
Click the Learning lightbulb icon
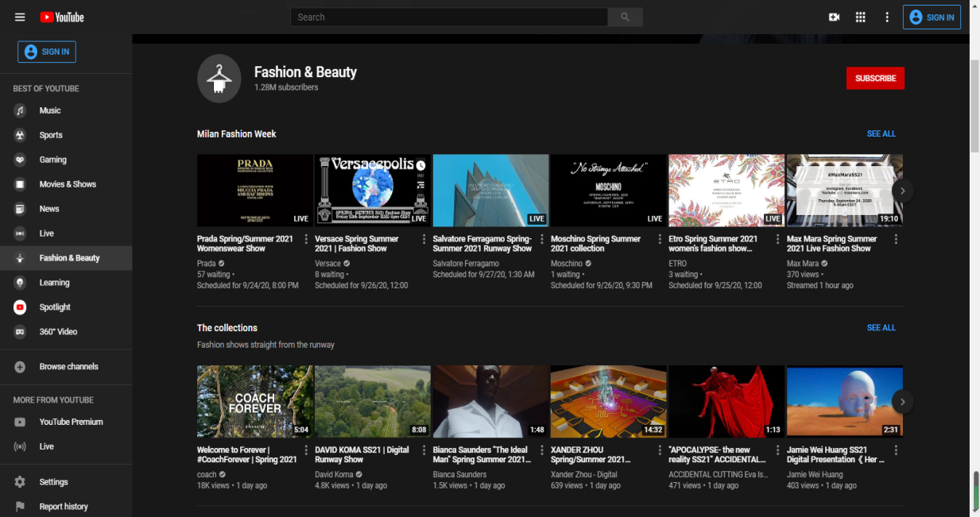tap(21, 283)
